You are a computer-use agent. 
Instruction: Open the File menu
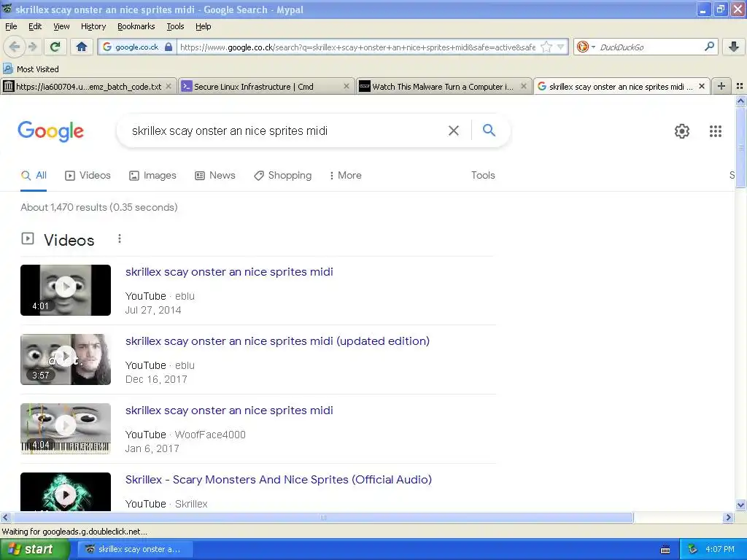click(11, 26)
